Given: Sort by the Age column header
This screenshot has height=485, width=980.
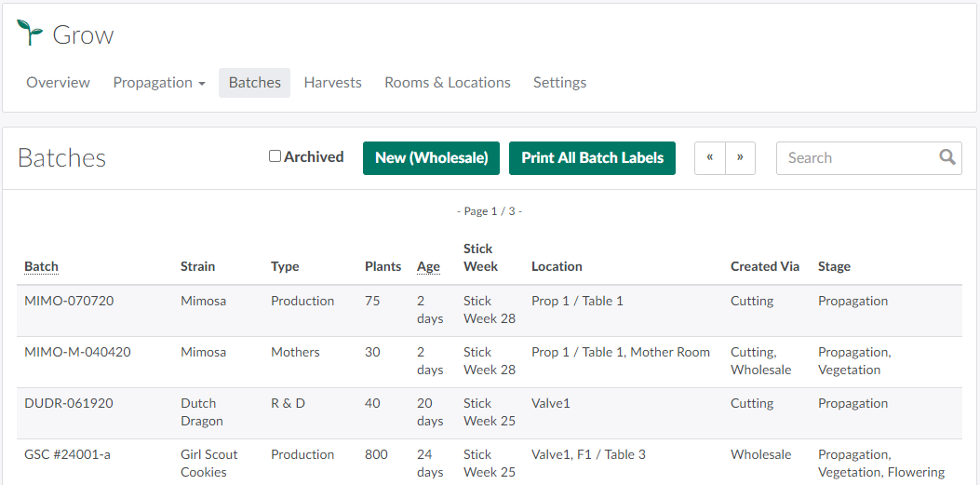Looking at the screenshot, I should (428, 266).
